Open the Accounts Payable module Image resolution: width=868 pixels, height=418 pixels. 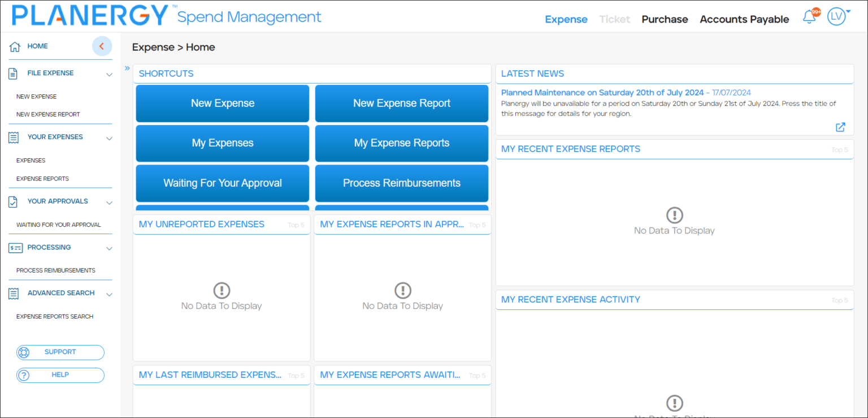[744, 19]
